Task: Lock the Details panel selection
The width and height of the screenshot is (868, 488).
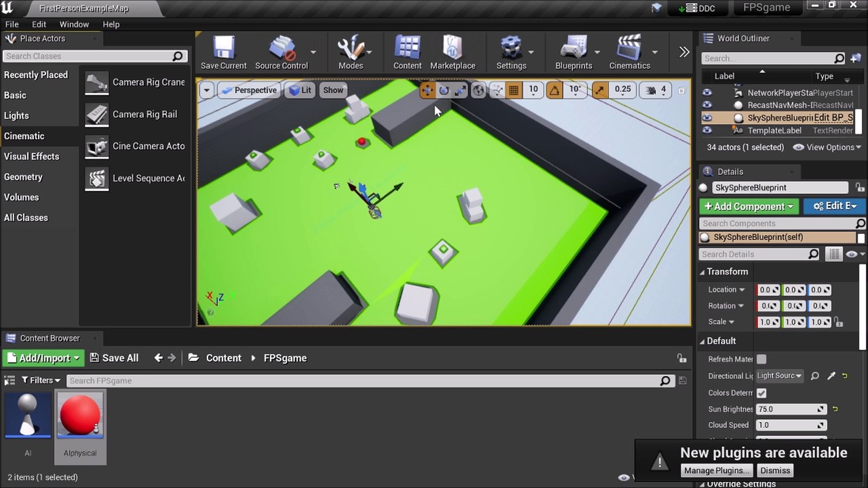Action: click(x=860, y=188)
